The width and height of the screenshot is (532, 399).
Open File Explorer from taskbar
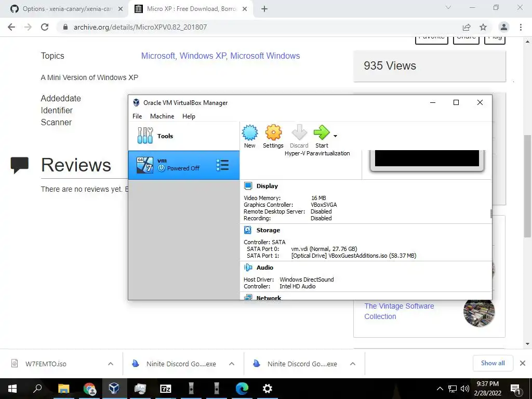coord(63,389)
